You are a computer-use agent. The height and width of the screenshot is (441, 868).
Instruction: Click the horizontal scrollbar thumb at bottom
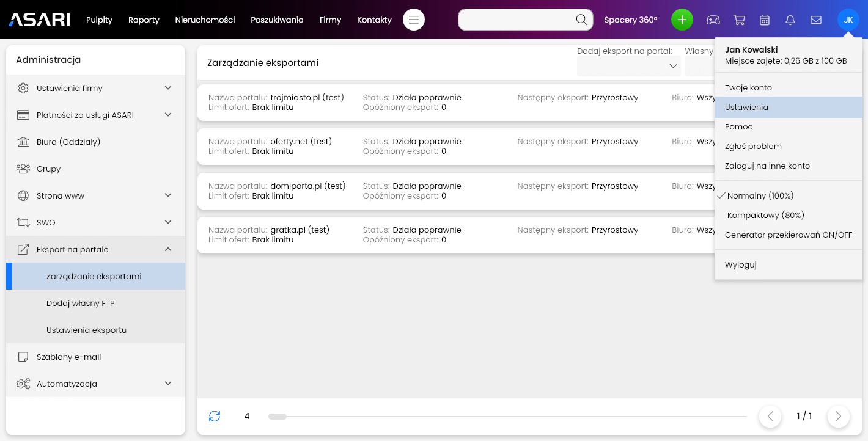pos(278,416)
